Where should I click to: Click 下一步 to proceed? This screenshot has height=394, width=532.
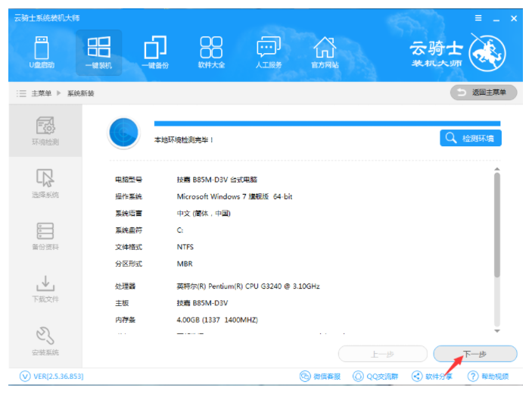pyautogui.click(x=474, y=354)
